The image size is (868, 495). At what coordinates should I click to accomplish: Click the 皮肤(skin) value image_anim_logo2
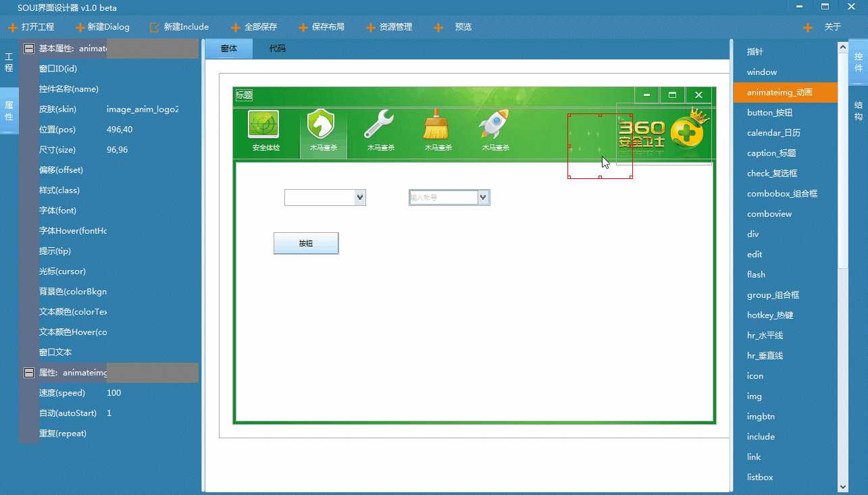tap(143, 109)
